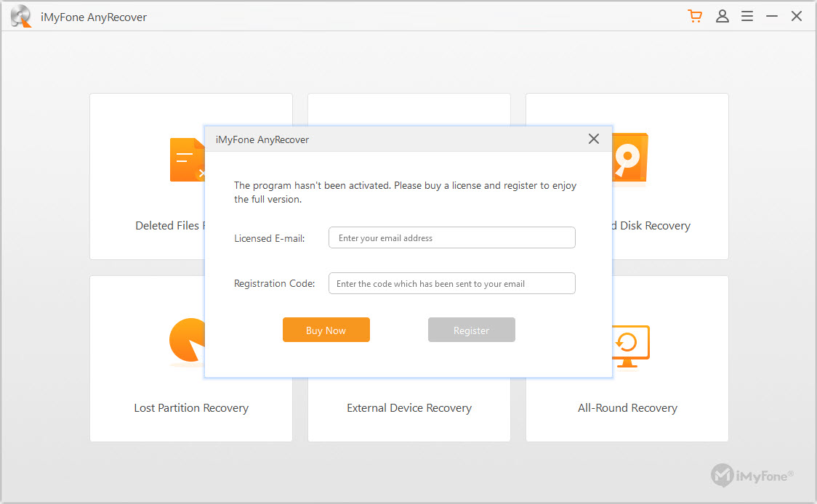The image size is (817, 504).
Task: Click the Registration Code input field
Action: (x=451, y=283)
